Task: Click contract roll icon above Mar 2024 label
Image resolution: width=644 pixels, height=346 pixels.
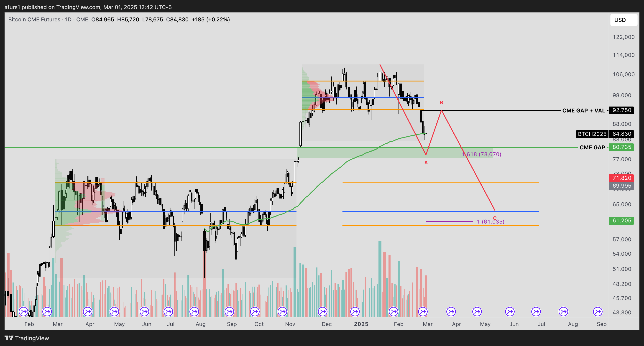Action: coord(47,312)
